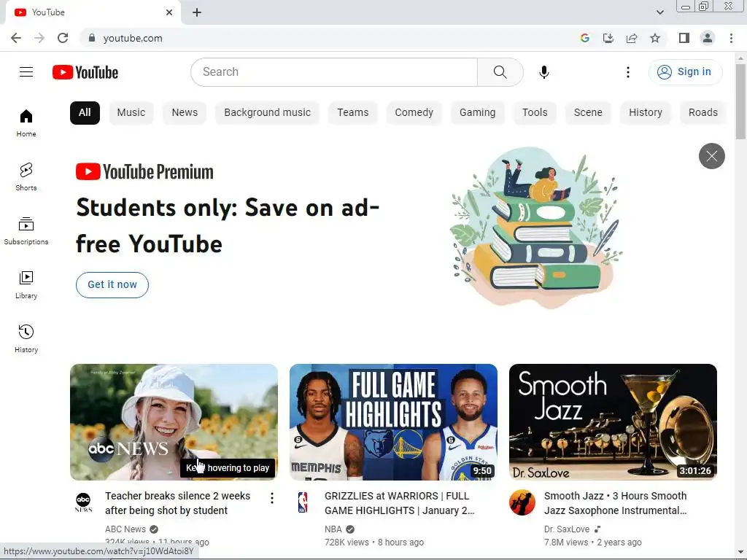This screenshot has width=747, height=560.
Task: Reload the page
Action: (63, 38)
